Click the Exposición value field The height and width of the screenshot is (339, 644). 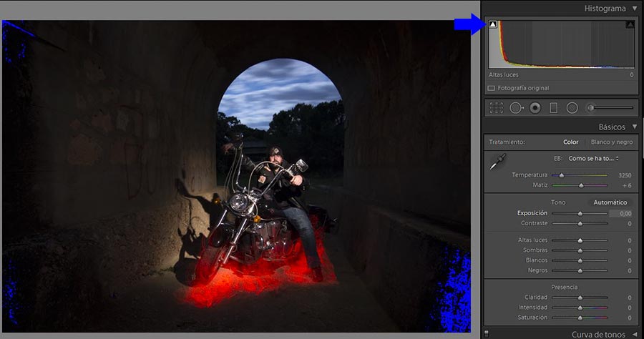tap(621, 213)
